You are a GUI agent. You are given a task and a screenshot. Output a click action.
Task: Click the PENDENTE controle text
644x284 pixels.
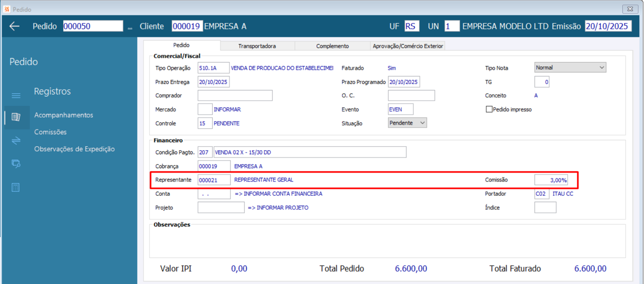pyautogui.click(x=226, y=123)
